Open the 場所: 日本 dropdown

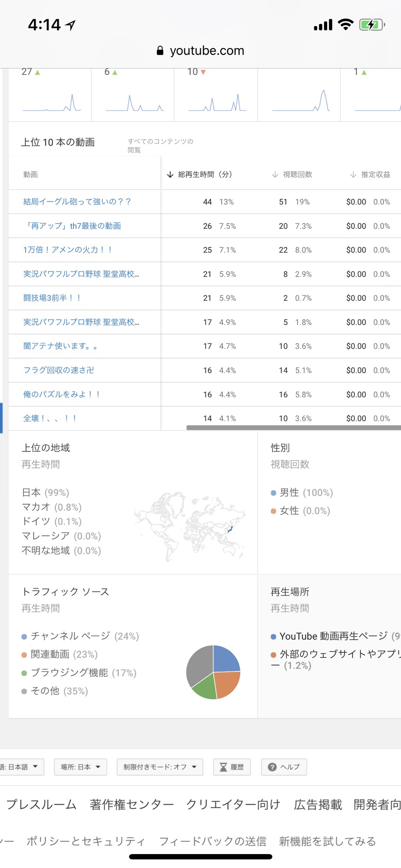[80, 767]
